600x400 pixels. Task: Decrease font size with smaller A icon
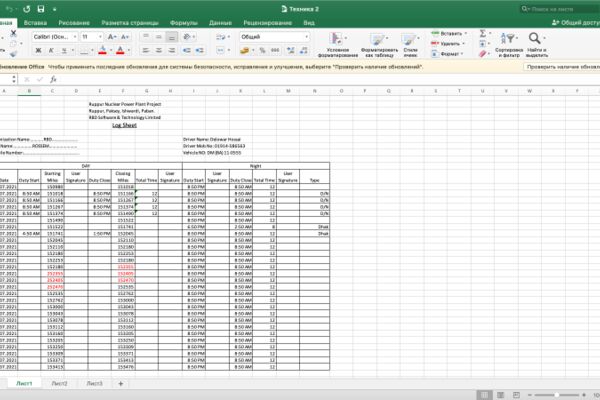[x=125, y=37]
